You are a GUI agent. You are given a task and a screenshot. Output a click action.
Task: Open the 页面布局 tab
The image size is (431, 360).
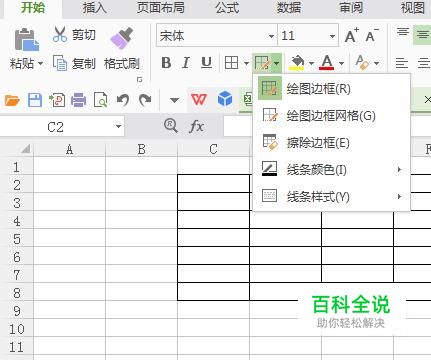[161, 7]
